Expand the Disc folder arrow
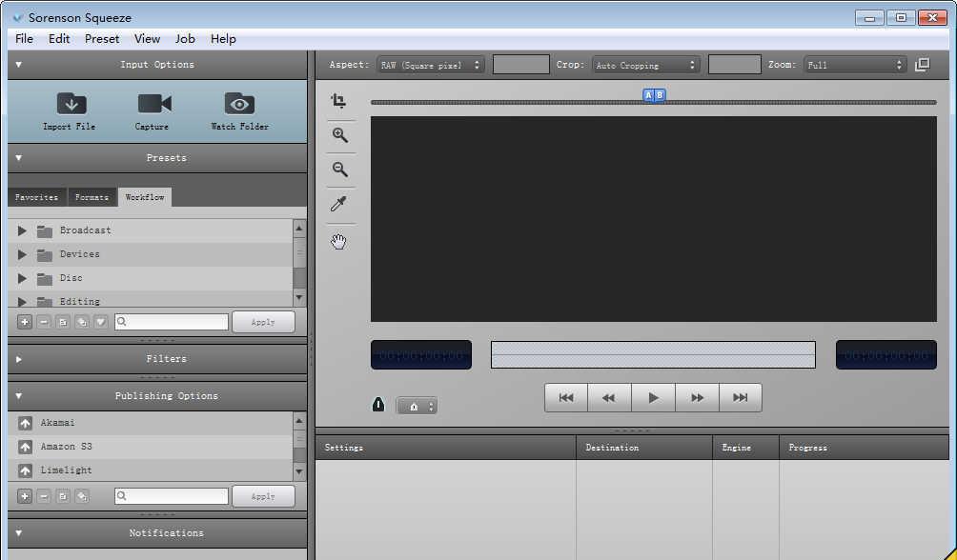This screenshot has width=957, height=560. 22,278
